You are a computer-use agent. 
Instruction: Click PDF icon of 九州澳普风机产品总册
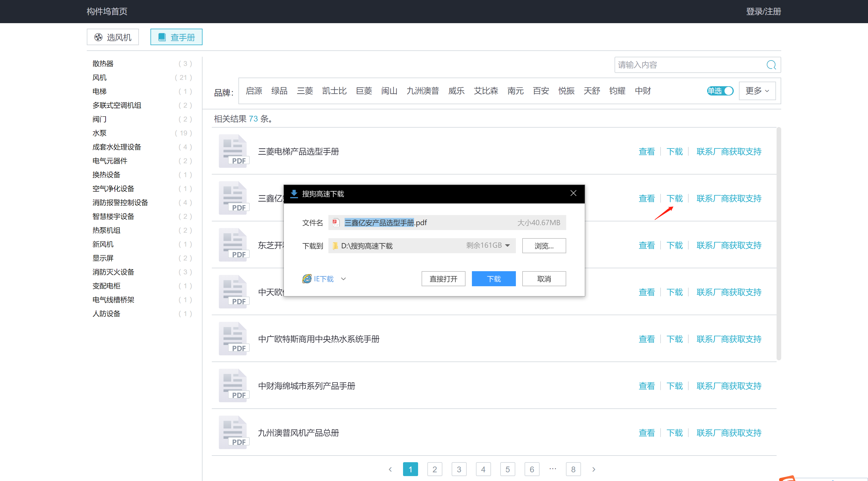tap(234, 432)
